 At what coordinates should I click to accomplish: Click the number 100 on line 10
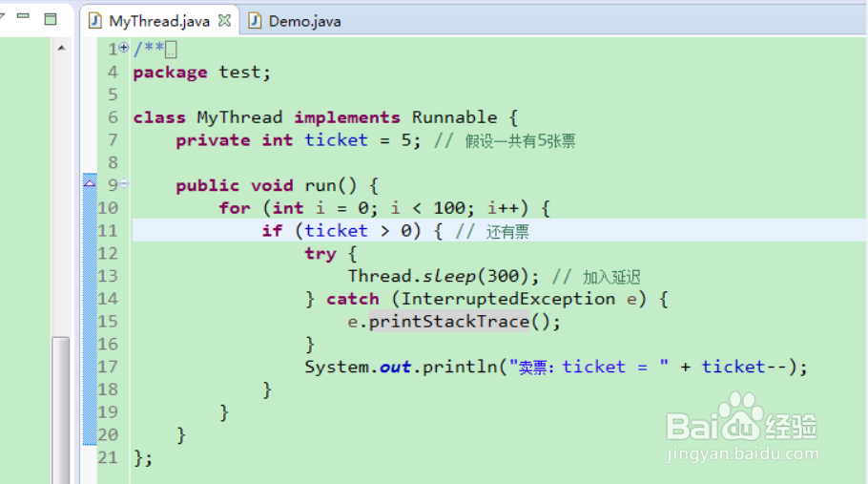pyautogui.click(x=449, y=208)
